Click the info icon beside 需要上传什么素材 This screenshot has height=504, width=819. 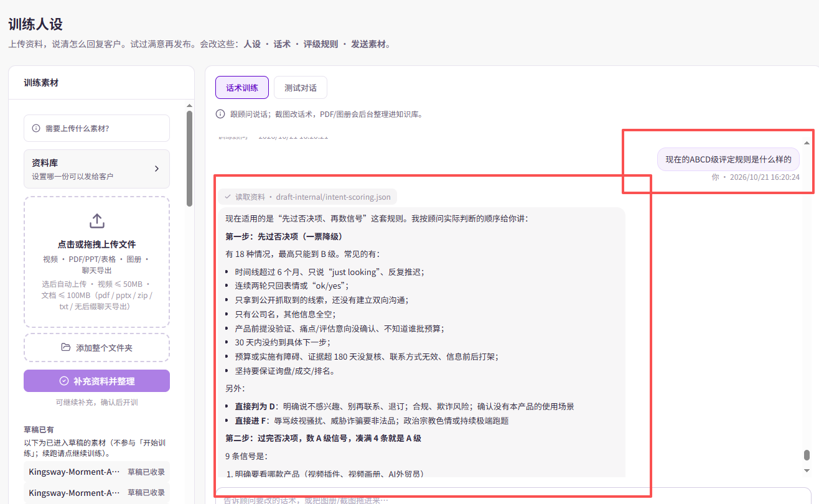(36, 128)
